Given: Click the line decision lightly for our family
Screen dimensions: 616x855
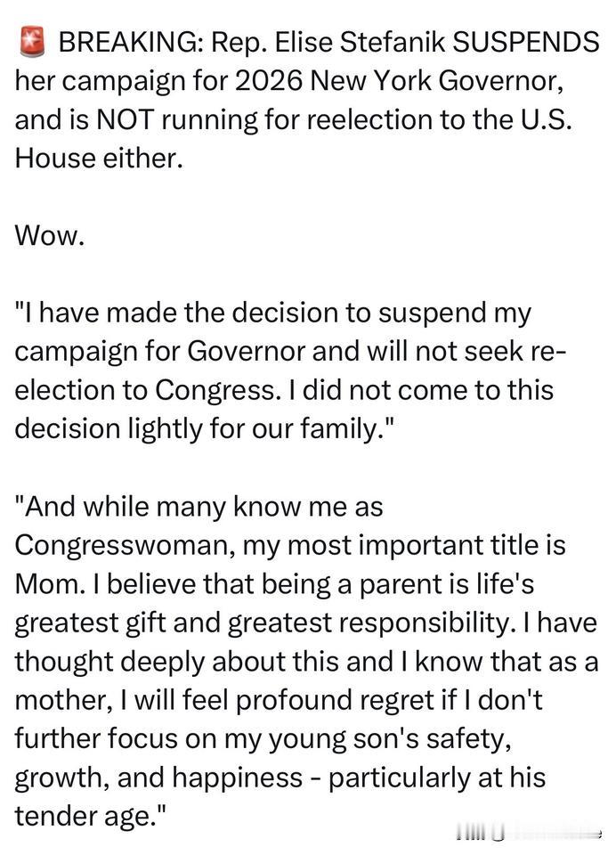Looking at the screenshot, I should pyautogui.click(x=203, y=429).
